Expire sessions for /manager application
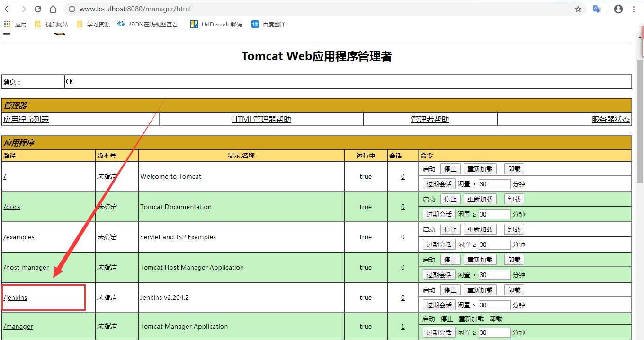Image resolution: width=644 pixels, height=340 pixels. [x=439, y=332]
